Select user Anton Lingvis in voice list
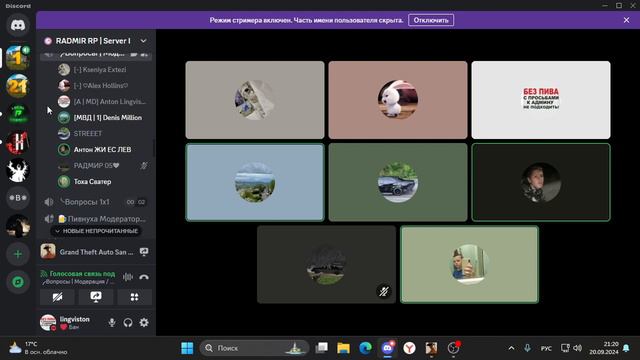 pos(102,102)
